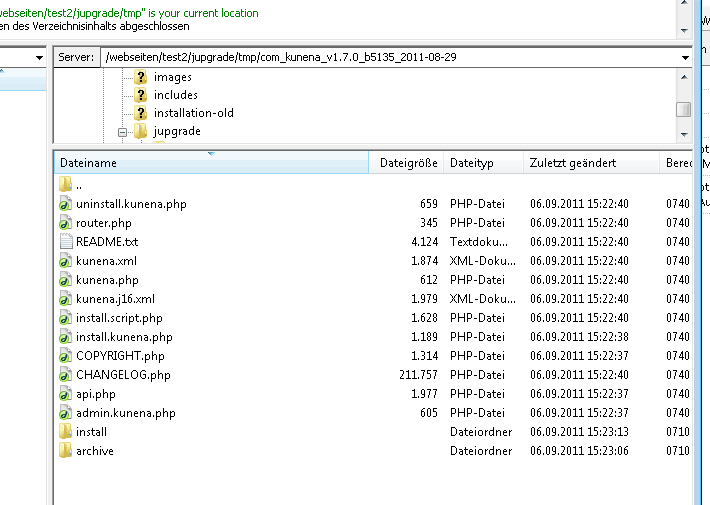710x505 pixels.
Task: Click the Dateiordner type cell of archive
Action: (x=481, y=451)
